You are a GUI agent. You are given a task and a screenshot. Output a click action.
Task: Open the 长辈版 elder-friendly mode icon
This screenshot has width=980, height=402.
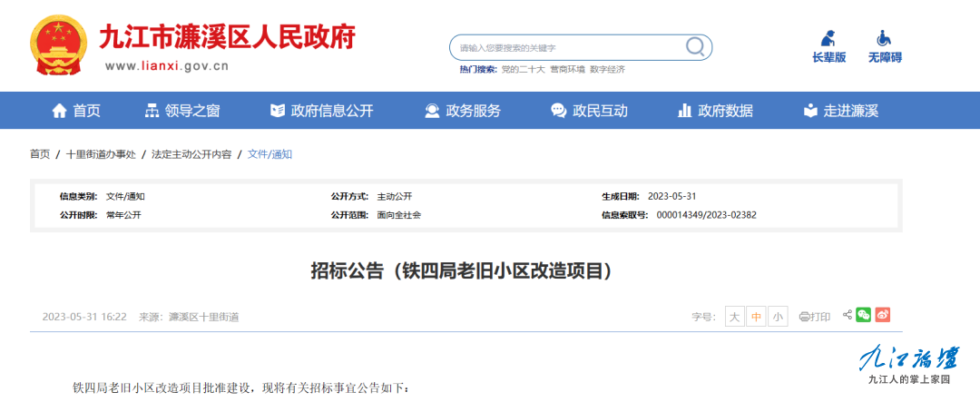(828, 39)
